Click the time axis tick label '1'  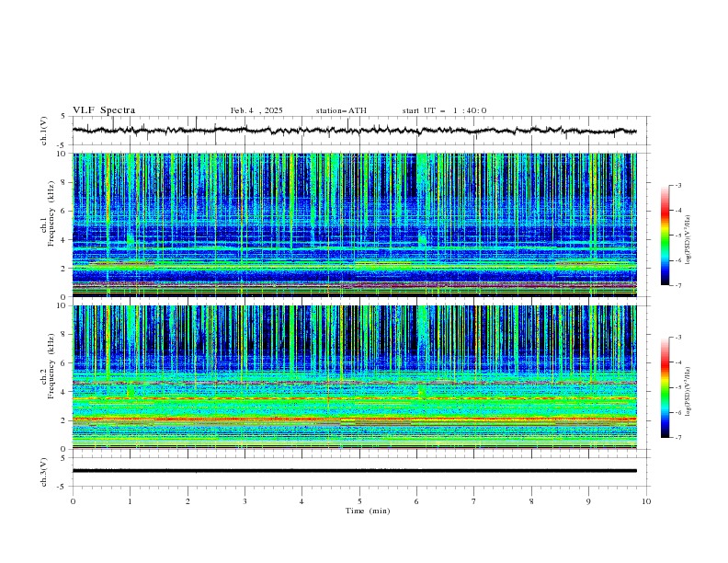pyautogui.click(x=130, y=501)
